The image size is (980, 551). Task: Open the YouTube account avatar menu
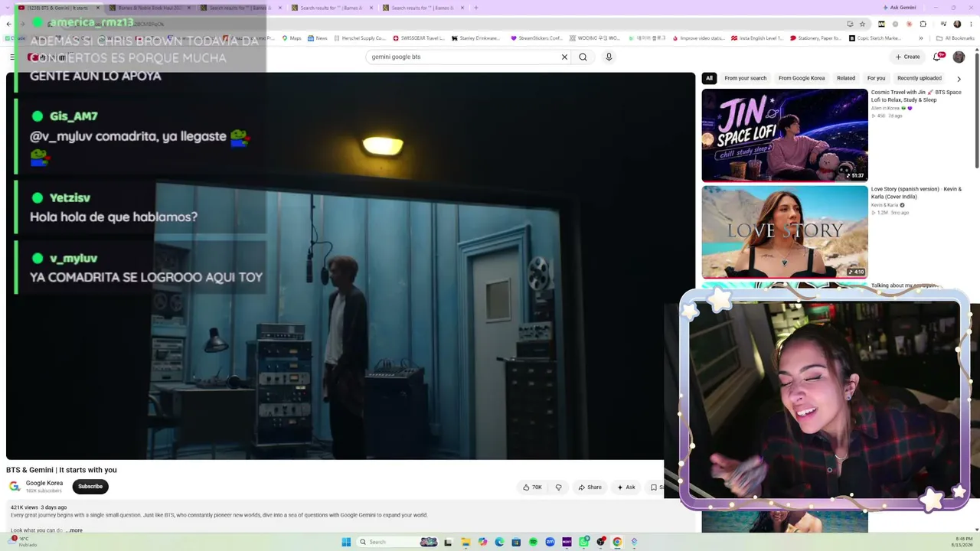pos(959,57)
